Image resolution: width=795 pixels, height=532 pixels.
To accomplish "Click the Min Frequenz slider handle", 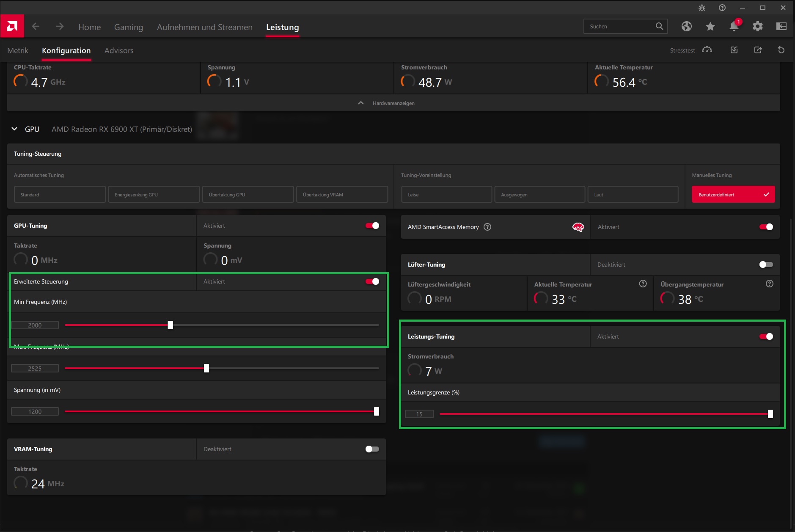I will point(170,325).
